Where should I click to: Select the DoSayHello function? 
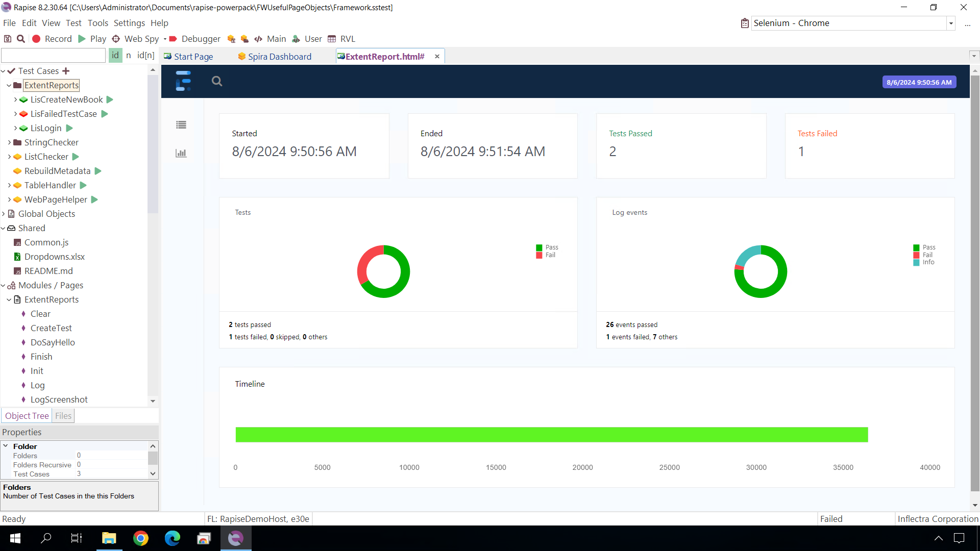(52, 342)
